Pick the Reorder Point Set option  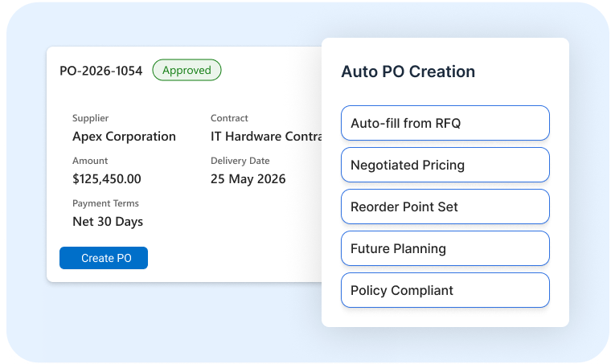coord(445,207)
